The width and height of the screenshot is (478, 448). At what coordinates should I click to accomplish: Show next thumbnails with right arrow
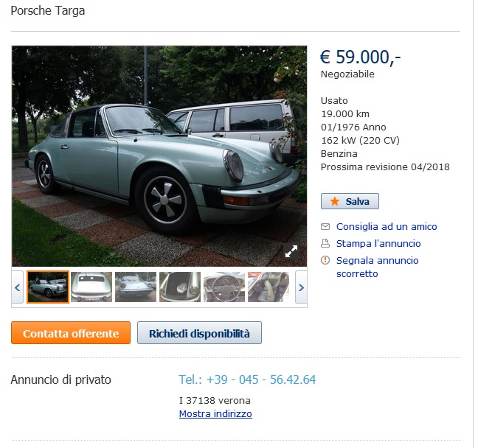pyautogui.click(x=301, y=287)
